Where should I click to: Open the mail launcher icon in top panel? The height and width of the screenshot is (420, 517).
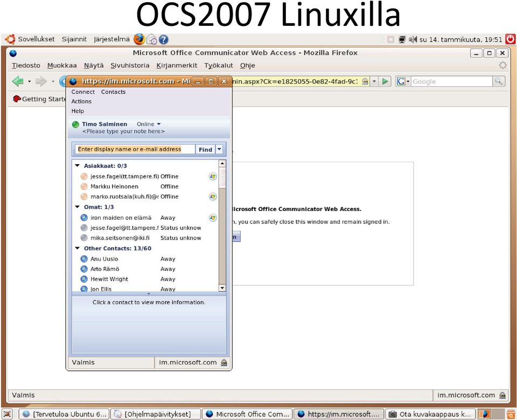pos(152,39)
